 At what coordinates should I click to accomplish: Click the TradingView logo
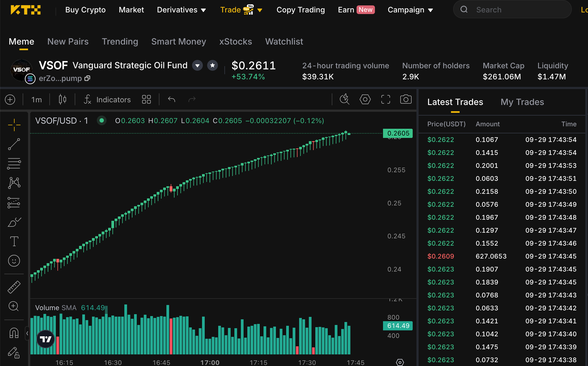tap(46, 339)
